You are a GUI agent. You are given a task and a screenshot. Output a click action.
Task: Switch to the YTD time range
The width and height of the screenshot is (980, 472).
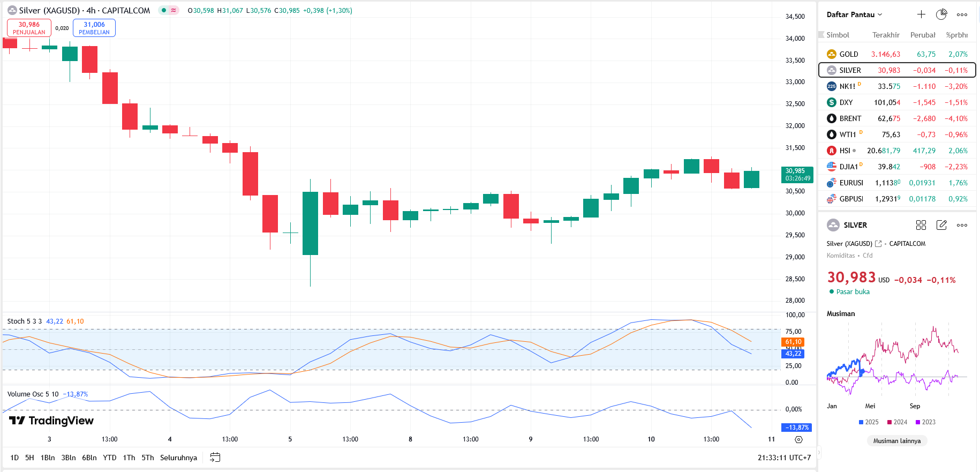tap(109, 458)
